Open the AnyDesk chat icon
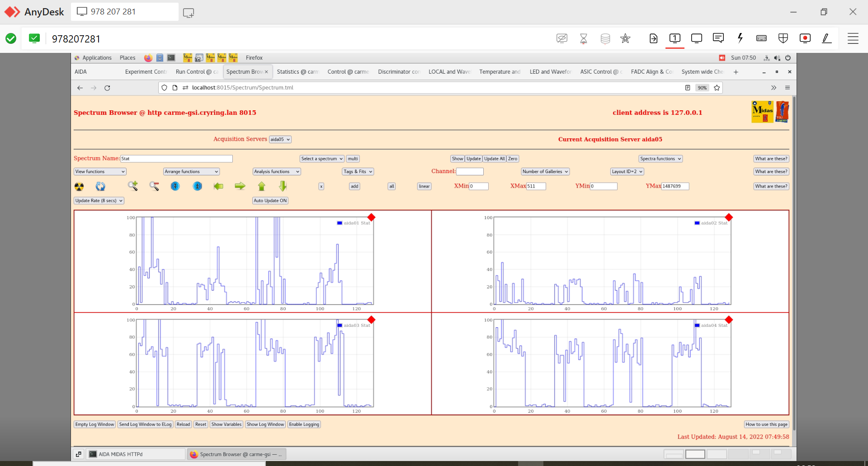Viewport: 868px width, 466px height. (x=718, y=38)
